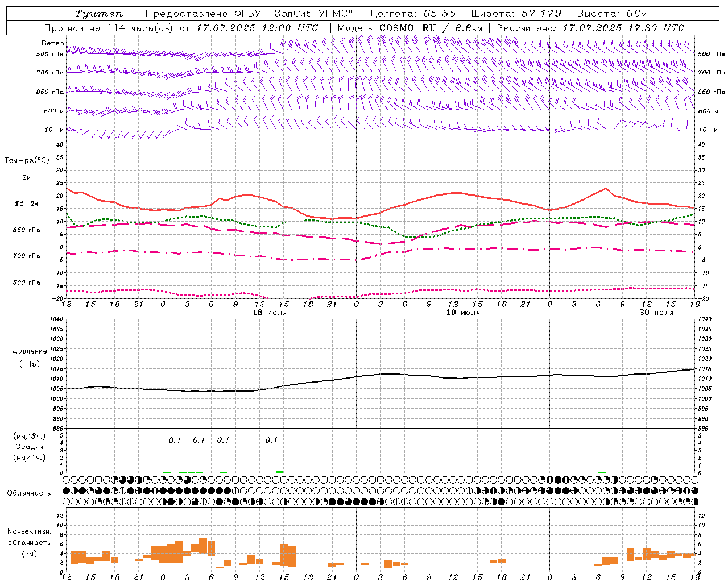Image resolution: width=728 pixels, height=582 pixels.
Task: Click the 18 июля date marker
Action: click(270, 313)
